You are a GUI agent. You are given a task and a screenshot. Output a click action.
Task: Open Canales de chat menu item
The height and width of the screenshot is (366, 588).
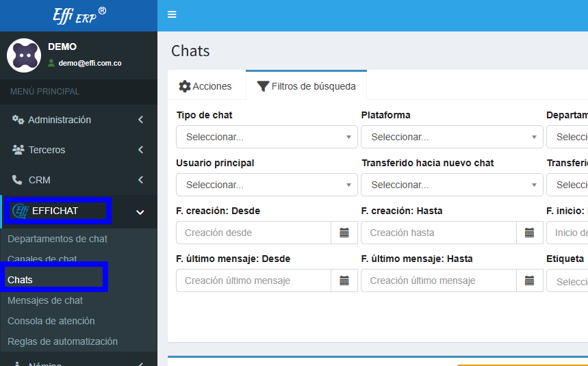point(42,259)
